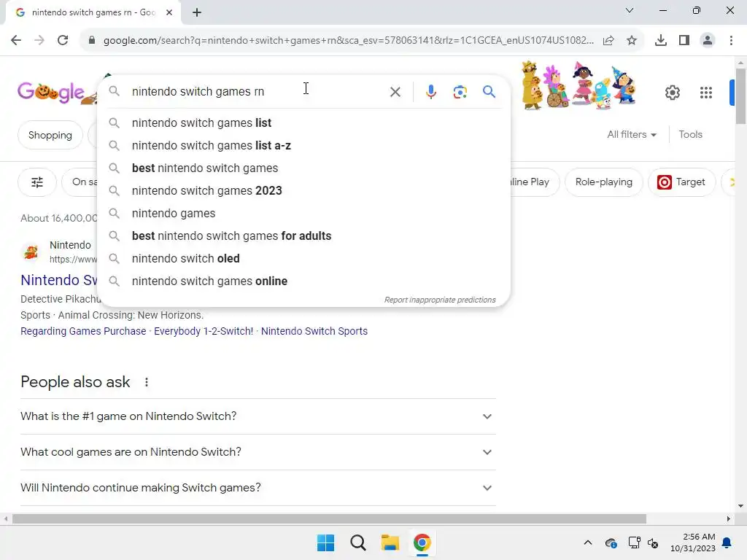Select the Shopping filter chip
This screenshot has width=747, height=560.
click(50, 135)
